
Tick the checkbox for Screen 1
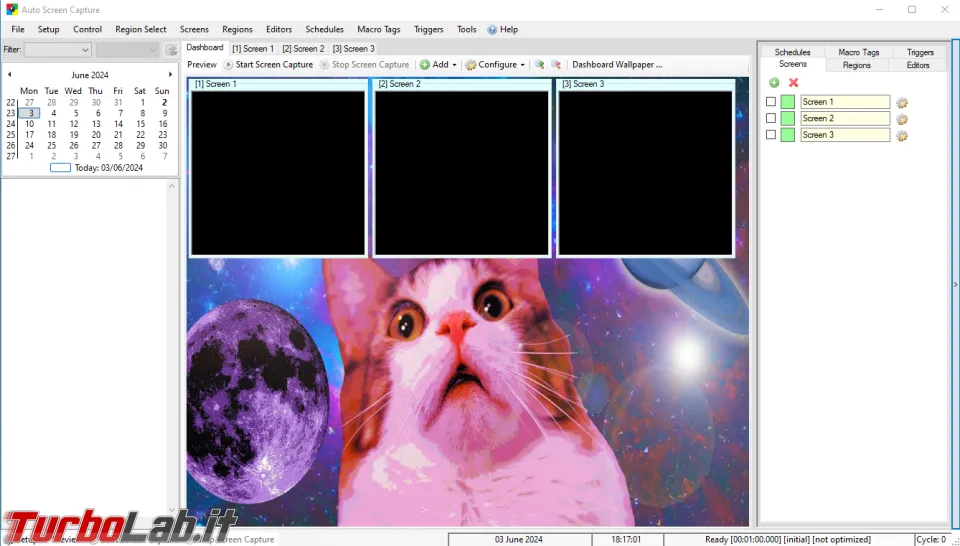(771, 102)
